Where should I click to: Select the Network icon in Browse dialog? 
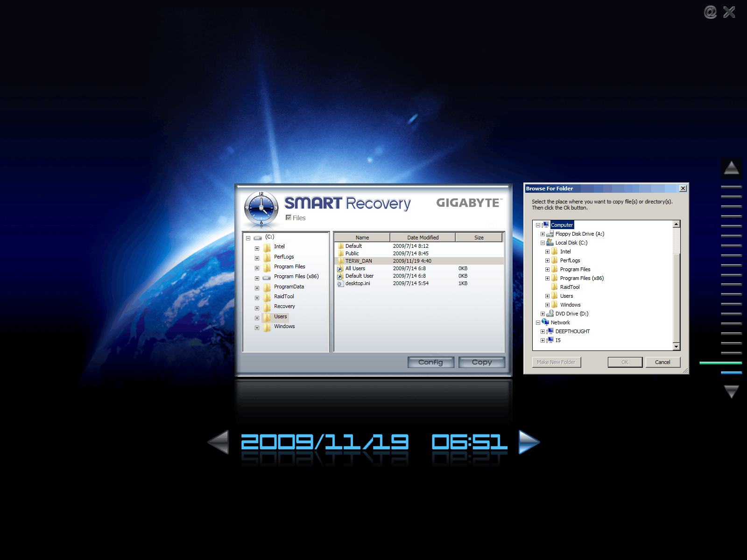(545, 322)
